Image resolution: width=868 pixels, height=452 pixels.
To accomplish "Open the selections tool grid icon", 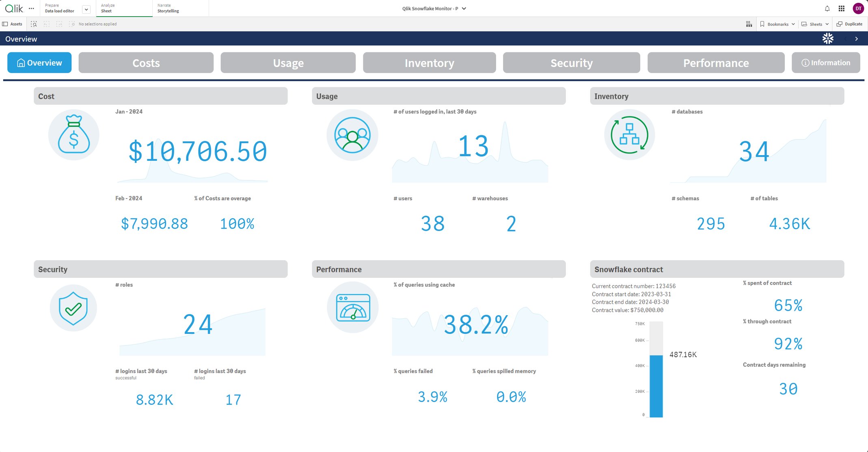I will [749, 24].
